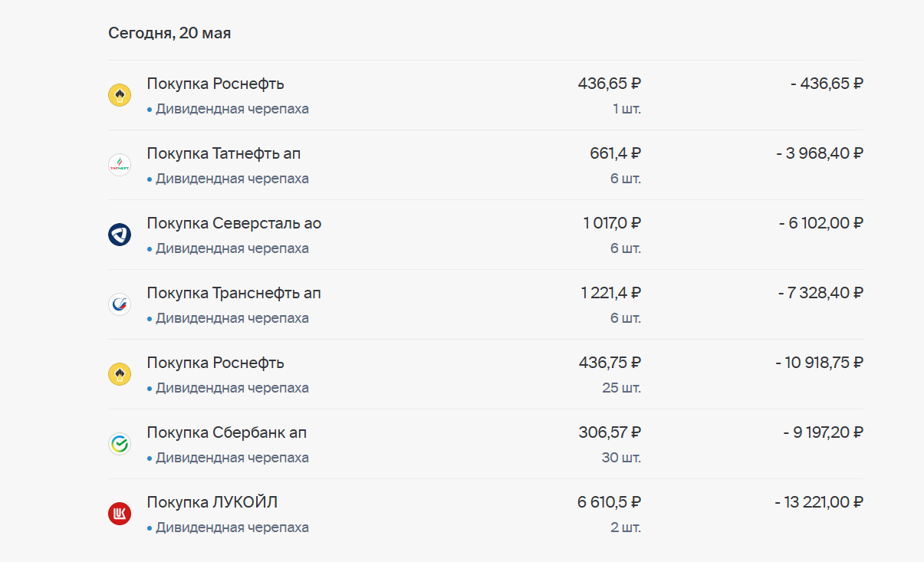Click the Transneft company logo icon
Image resolution: width=924 pixels, height=562 pixels.
click(x=120, y=304)
